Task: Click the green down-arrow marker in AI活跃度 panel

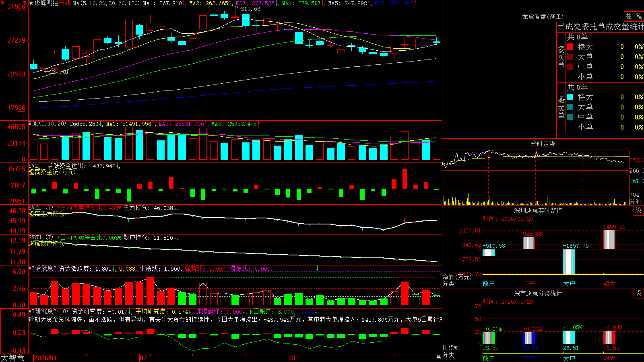Action: (x=317, y=268)
